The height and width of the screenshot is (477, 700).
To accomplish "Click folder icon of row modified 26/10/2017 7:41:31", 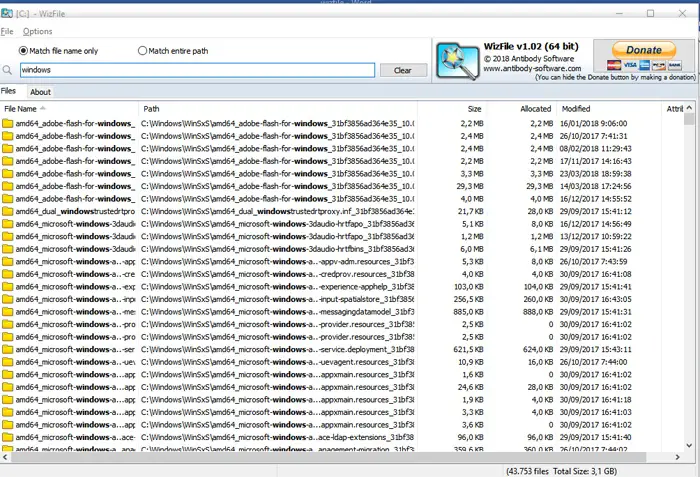I will (x=8, y=136).
